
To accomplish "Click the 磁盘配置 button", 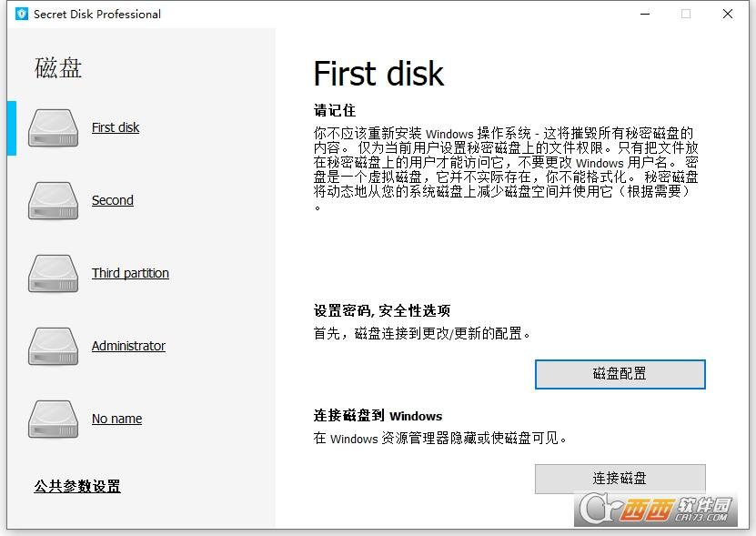I will (x=620, y=374).
